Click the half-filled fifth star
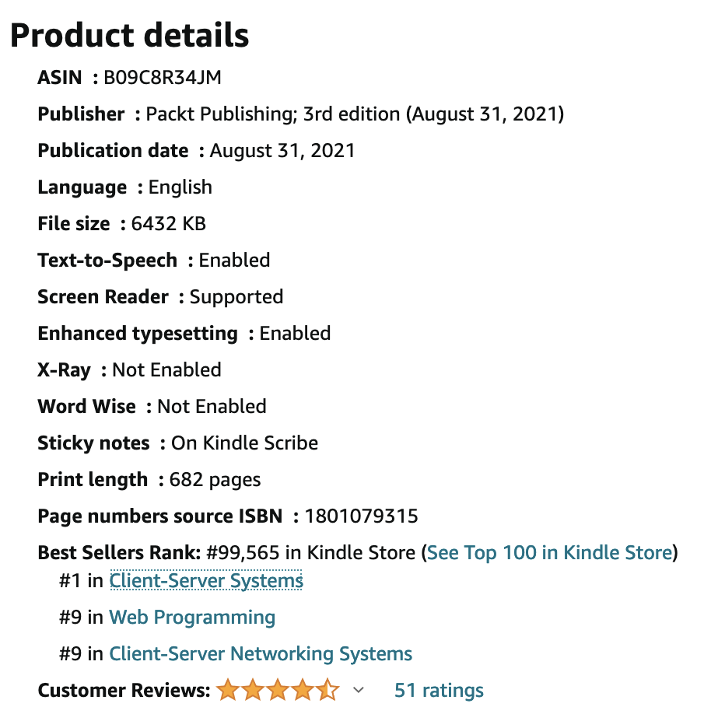The image size is (711, 728). pos(327,689)
